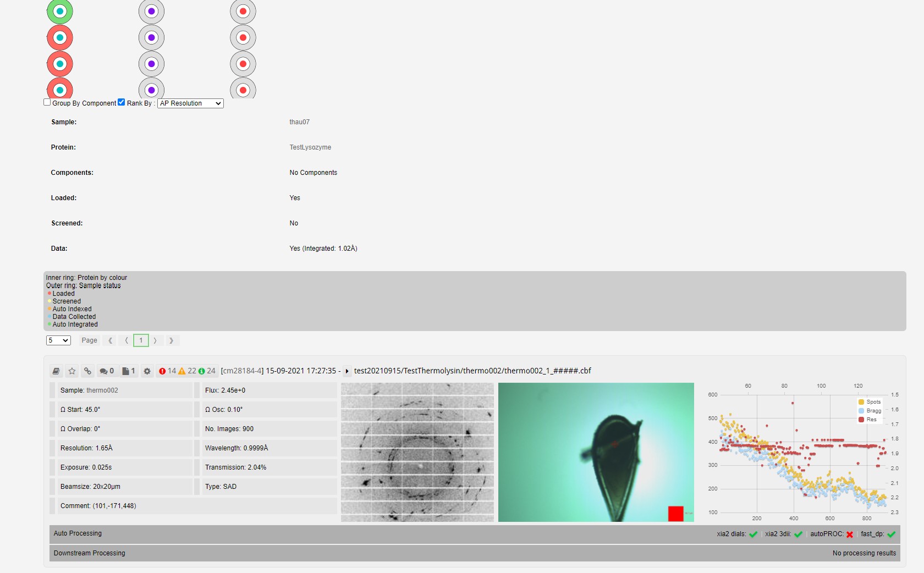This screenshot has height=573, width=924.
Task: Open the crystal snapshot thumbnail
Action: pos(596,452)
